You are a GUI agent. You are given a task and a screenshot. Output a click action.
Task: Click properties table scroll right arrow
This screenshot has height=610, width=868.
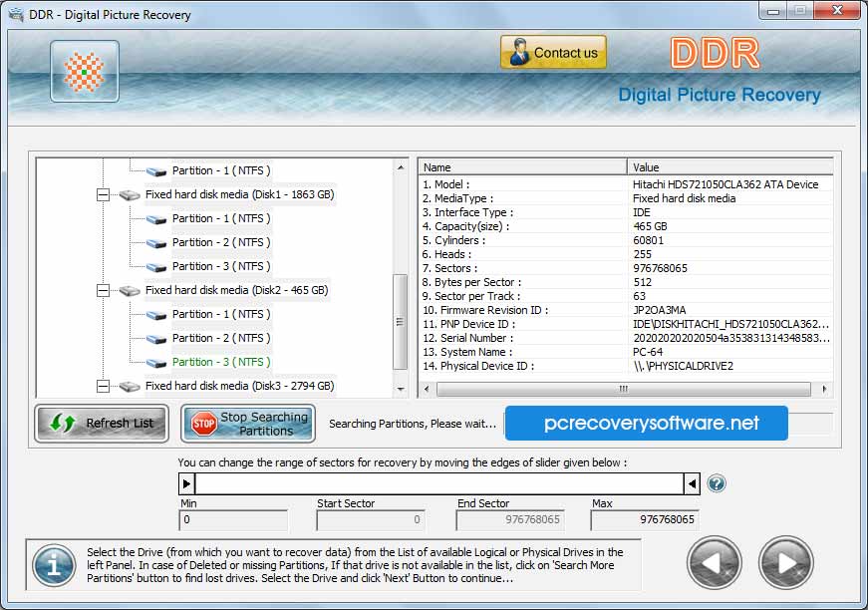(x=824, y=389)
